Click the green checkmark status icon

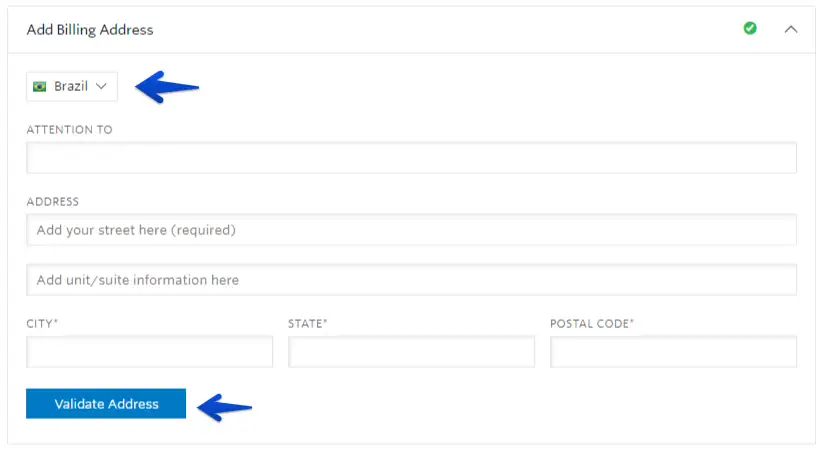click(x=750, y=29)
